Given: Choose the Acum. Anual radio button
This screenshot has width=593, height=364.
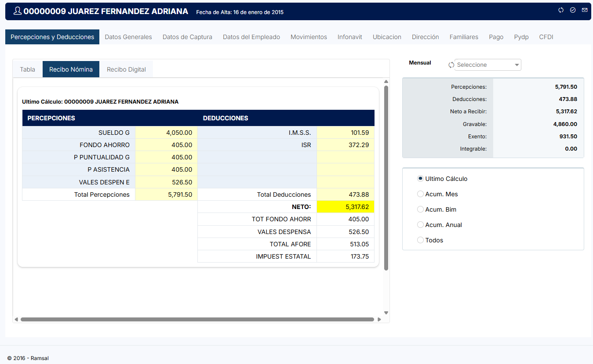Looking at the screenshot, I should [421, 225].
